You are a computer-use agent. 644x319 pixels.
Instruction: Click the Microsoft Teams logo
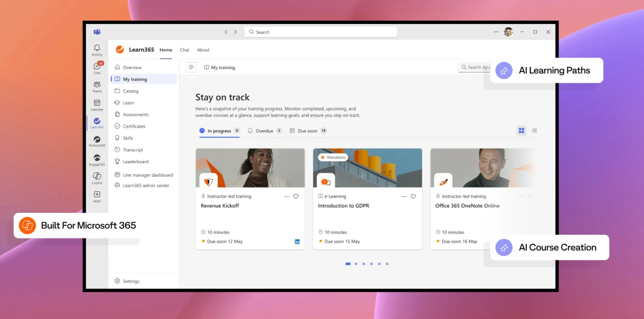97,32
